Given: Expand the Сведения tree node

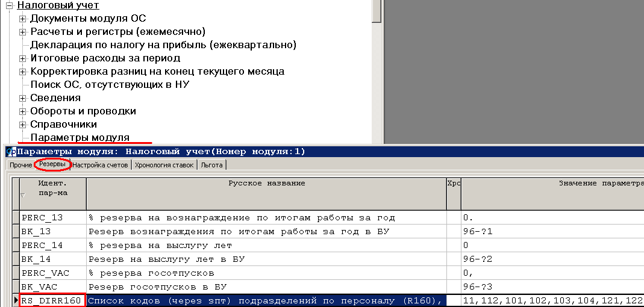Looking at the screenshot, I should click(x=23, y=98).
